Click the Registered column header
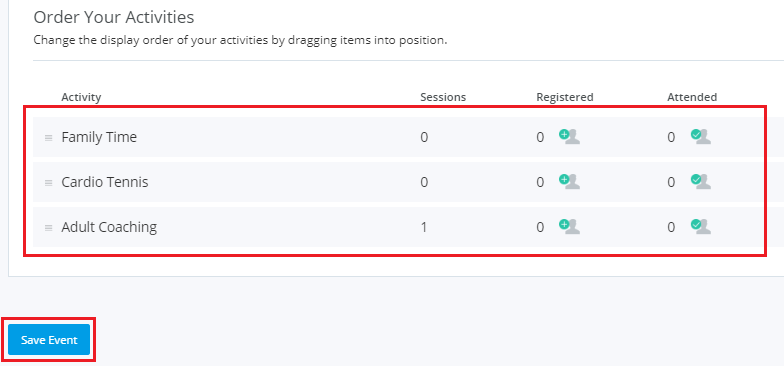This screenshot has width=784, height=366. [565, 97]
